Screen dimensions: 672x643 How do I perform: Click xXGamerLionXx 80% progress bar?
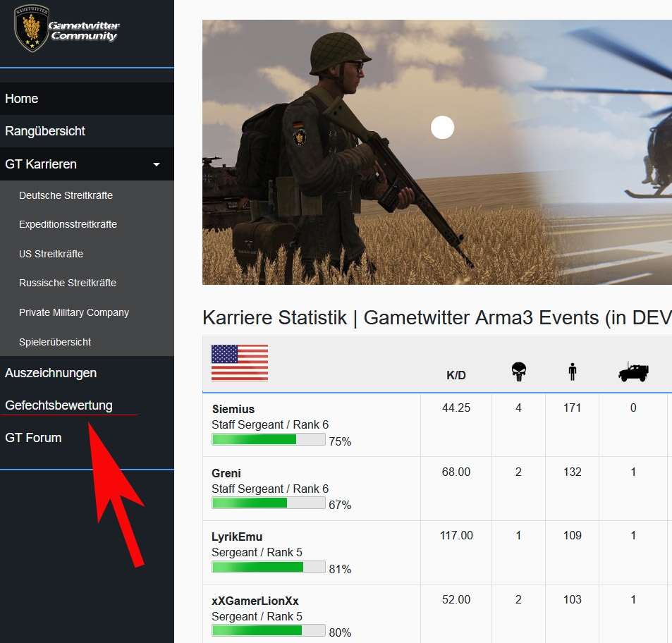click(268, 630)
